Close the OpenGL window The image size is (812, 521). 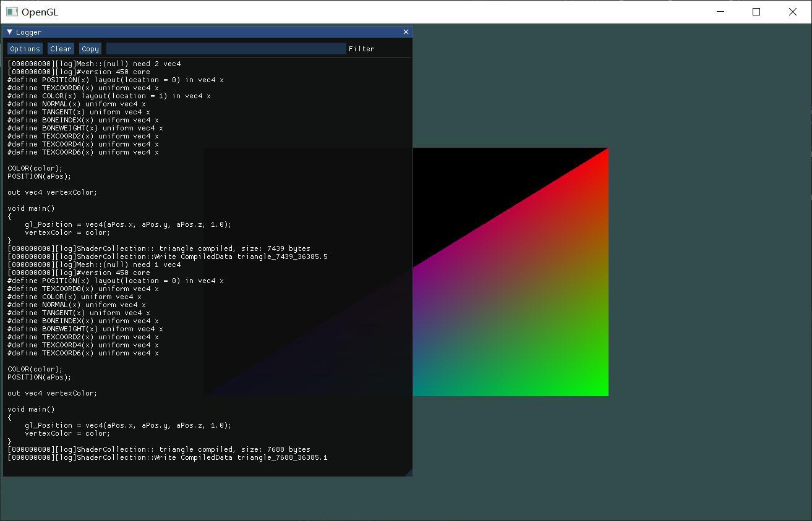coord(793,12)
